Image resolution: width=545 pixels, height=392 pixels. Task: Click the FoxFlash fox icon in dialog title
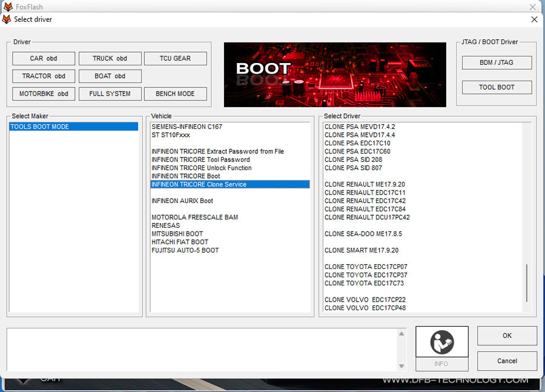(7, 19)
